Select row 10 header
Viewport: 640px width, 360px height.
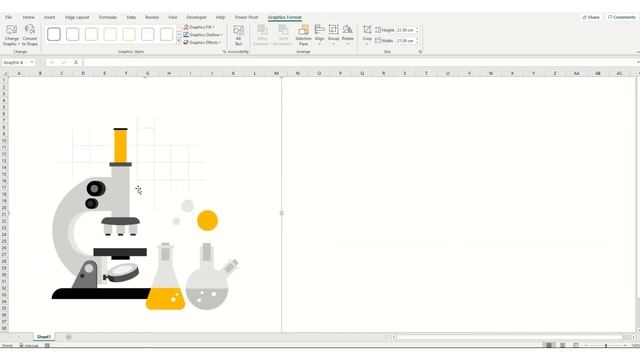click(4, 141)
